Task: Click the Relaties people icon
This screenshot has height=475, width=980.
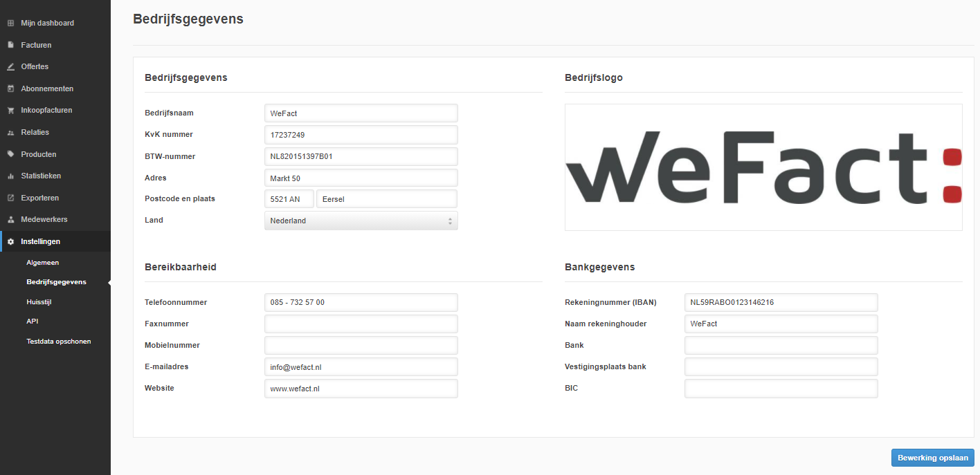Action: tap(10, 132)
